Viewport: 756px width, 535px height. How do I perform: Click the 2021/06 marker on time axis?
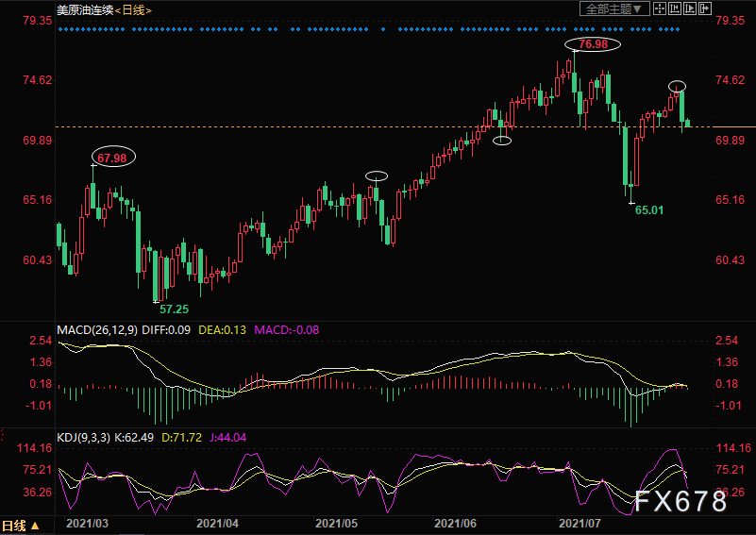(458, 522)
